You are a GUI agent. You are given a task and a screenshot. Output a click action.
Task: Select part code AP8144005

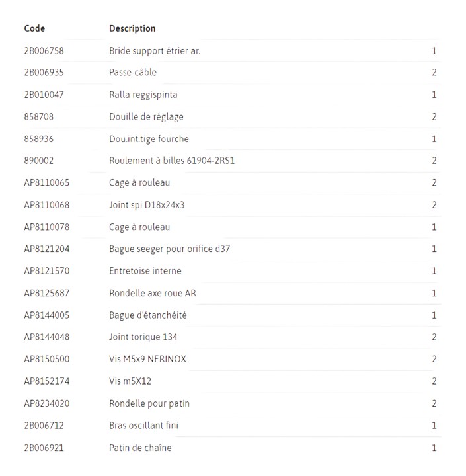click(x=47, y=315)
